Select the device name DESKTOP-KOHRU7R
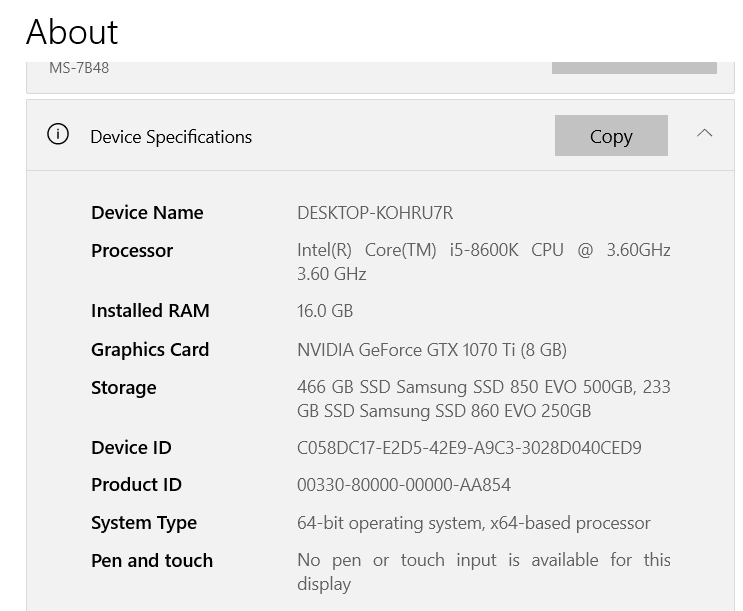 point(375,213)
